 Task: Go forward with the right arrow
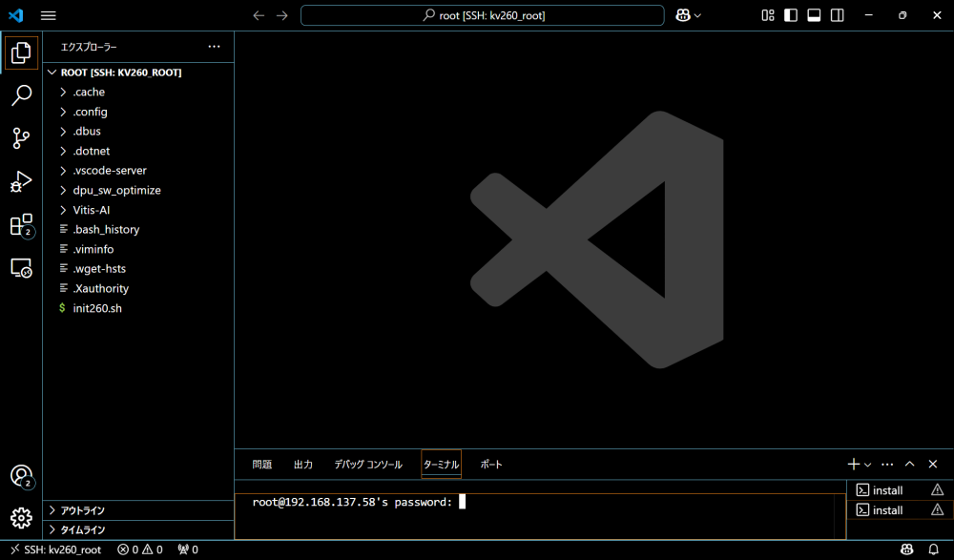(x=281, y=16)
